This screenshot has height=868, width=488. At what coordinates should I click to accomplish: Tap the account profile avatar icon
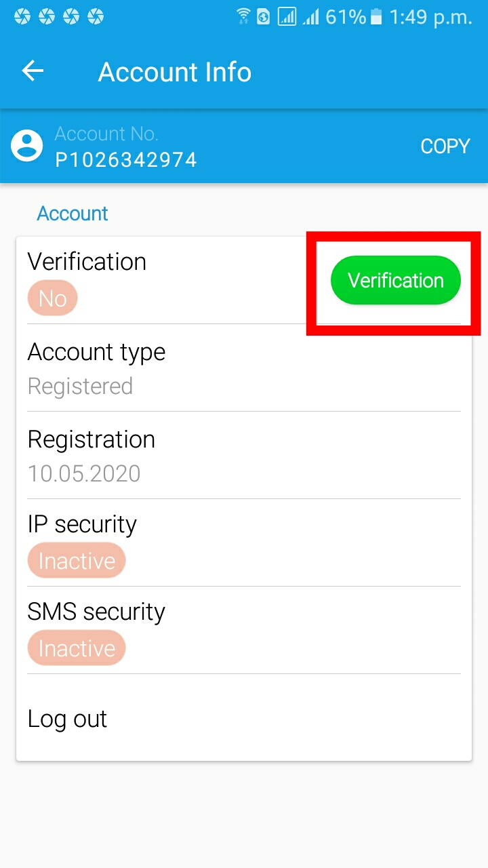[x=26, y=146]
